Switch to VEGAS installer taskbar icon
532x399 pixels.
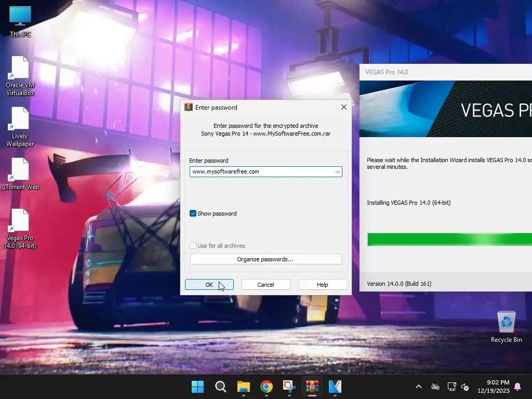[x=335, y=387]
